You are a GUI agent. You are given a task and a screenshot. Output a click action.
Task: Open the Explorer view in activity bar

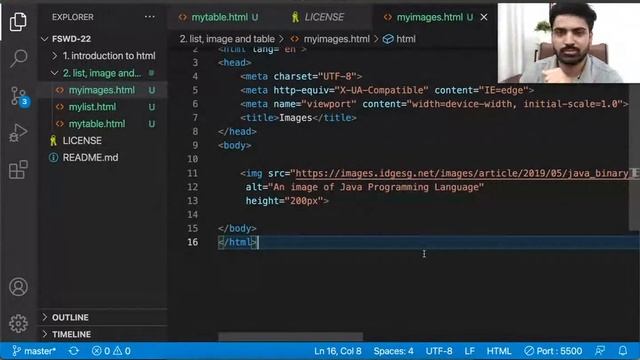[x=18, y=21]
